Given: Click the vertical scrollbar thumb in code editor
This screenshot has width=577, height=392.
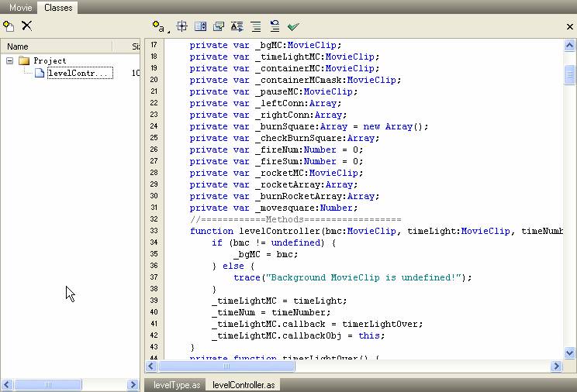Looking at the screenshot, I should point(570,74).
